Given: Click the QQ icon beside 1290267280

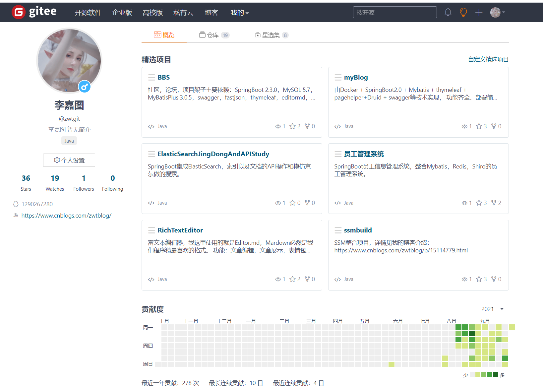Looking at the screenshot, I should (x=16, y=204).
